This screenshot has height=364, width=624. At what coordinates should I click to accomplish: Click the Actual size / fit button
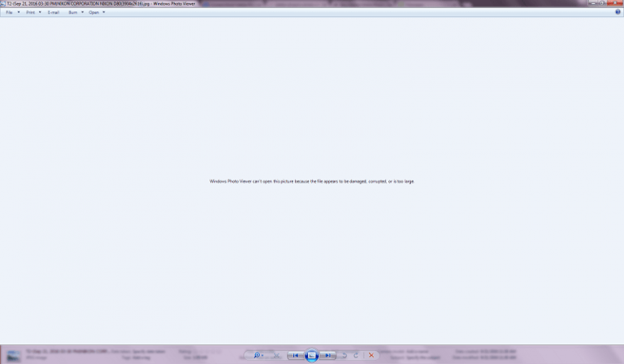pos(277,355)
